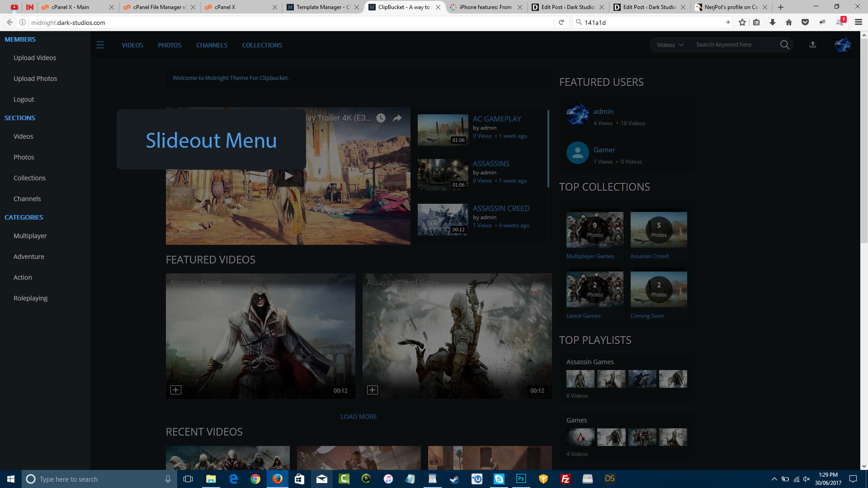Click the watch later clock icon
868x488 pixels.
(381, 118)
